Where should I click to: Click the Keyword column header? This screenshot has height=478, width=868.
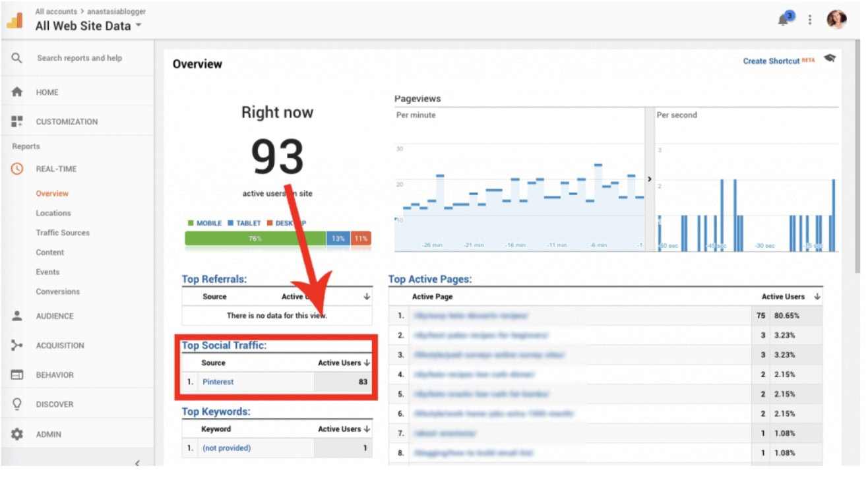click(216, 429)
